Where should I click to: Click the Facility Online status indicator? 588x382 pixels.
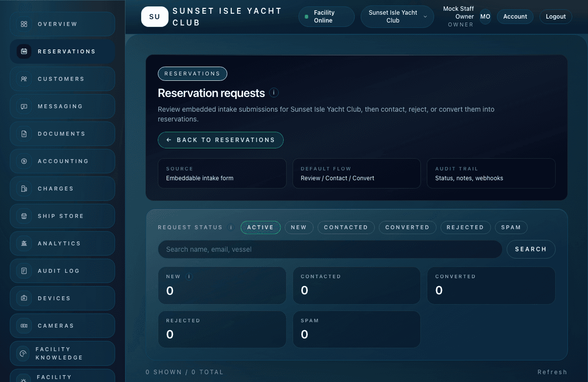tap(326, 17)
